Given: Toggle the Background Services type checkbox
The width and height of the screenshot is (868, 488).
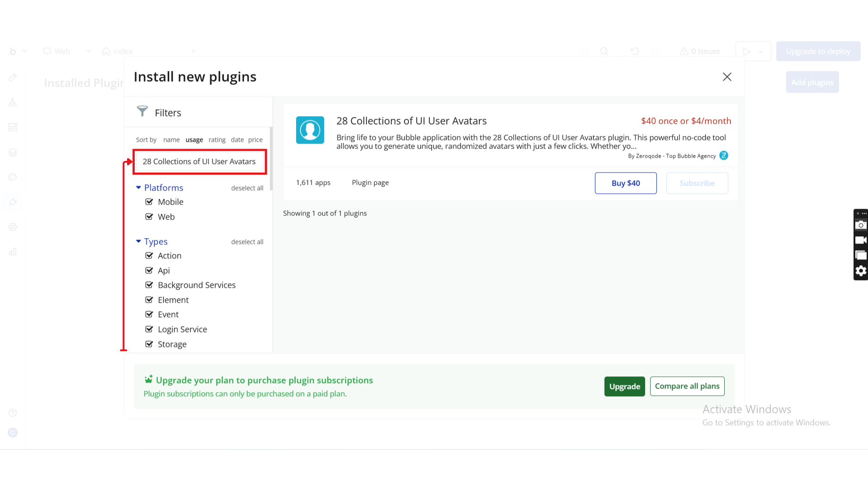Looking at the screenshot, I should (149, 285).
